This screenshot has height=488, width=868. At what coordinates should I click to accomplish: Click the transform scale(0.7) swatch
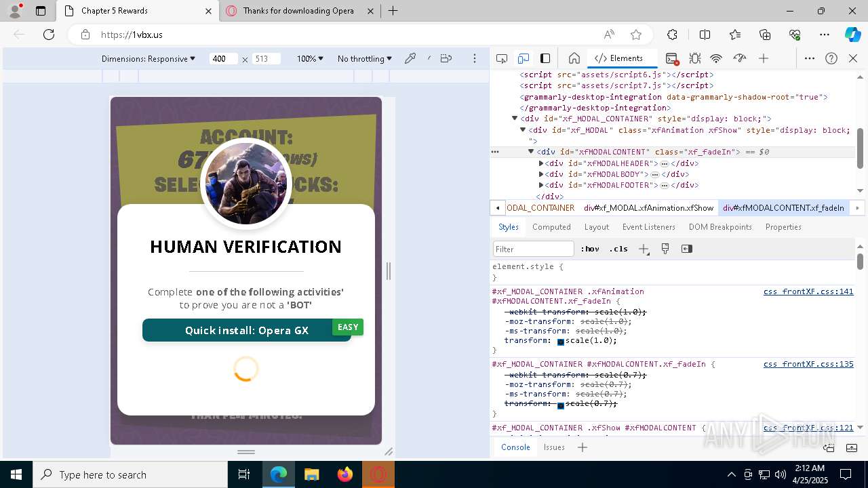tap(561, 405)
